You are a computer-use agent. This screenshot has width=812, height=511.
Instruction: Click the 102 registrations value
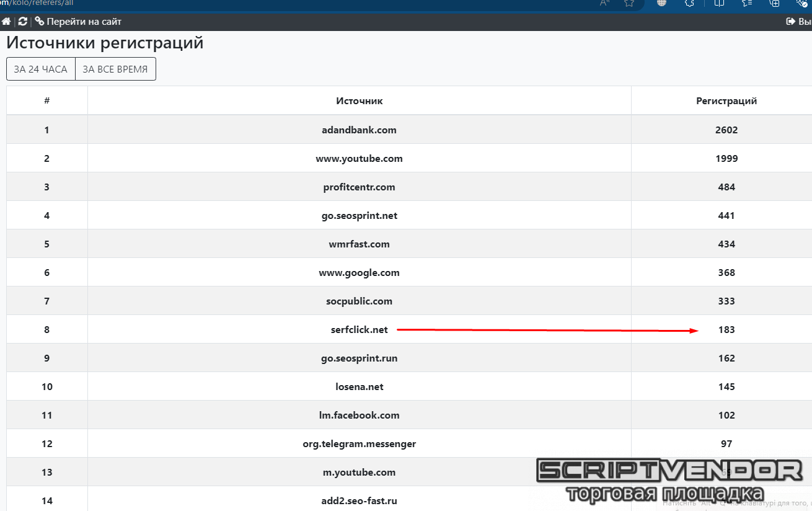(x=726, y=415)
